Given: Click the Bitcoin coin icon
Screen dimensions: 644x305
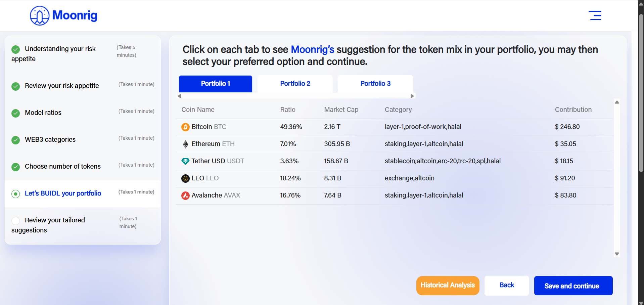Looking at the screenshot, I should (x=185, y=127).
